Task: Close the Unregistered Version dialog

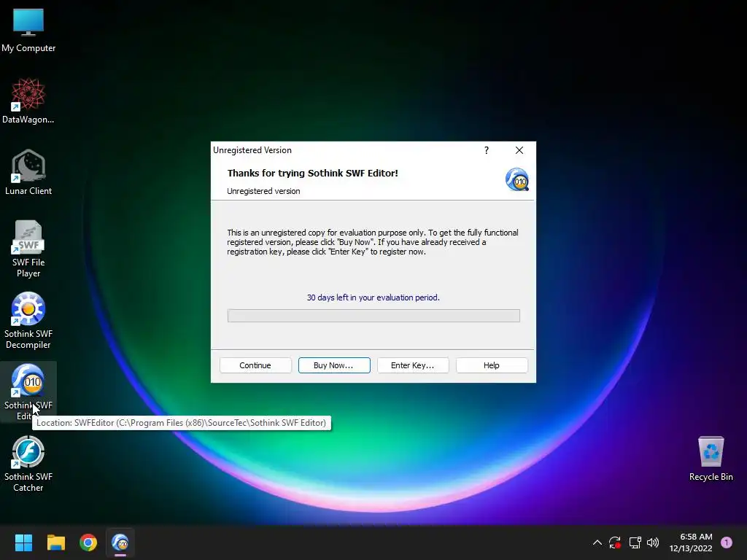Action: [x=519, y=150]
